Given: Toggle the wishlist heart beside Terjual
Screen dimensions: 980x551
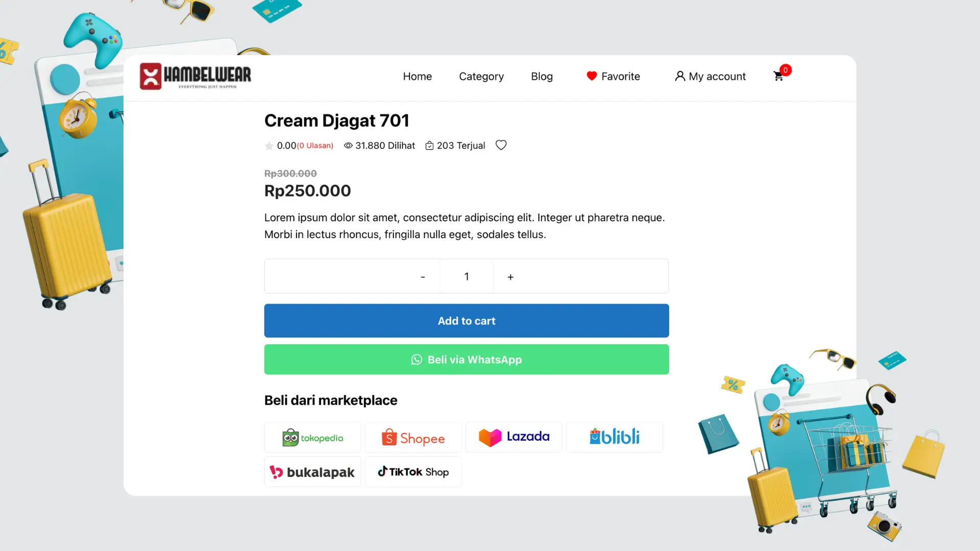Looking at the screenshot, I should [x=501, y=145].
